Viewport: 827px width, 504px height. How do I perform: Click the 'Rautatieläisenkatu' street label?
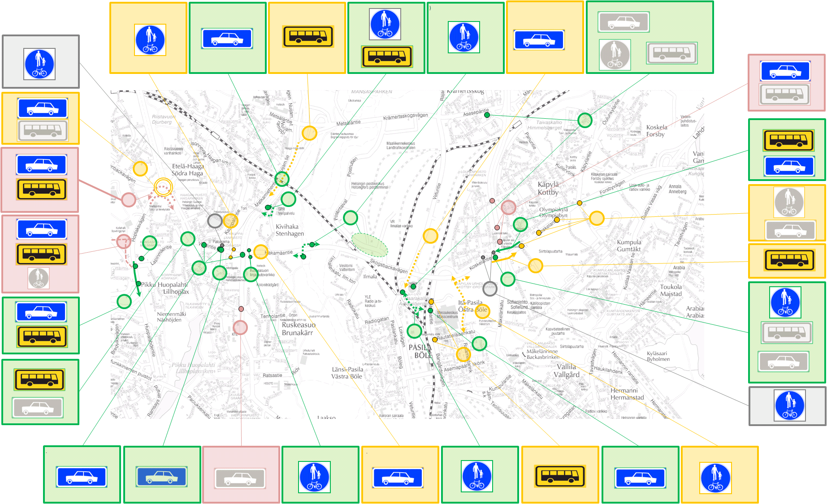point(456,335)
